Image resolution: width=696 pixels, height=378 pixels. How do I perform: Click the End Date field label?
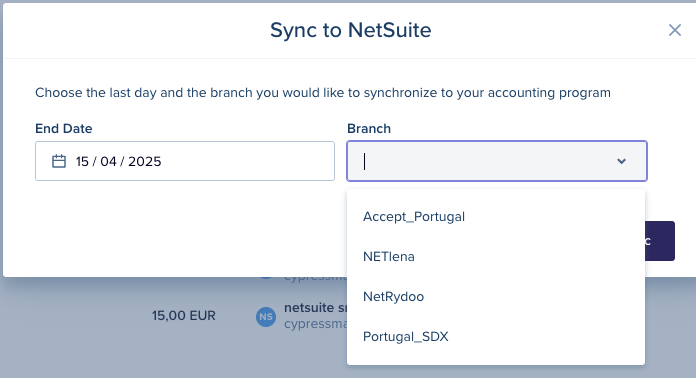[x=63, y=129]
